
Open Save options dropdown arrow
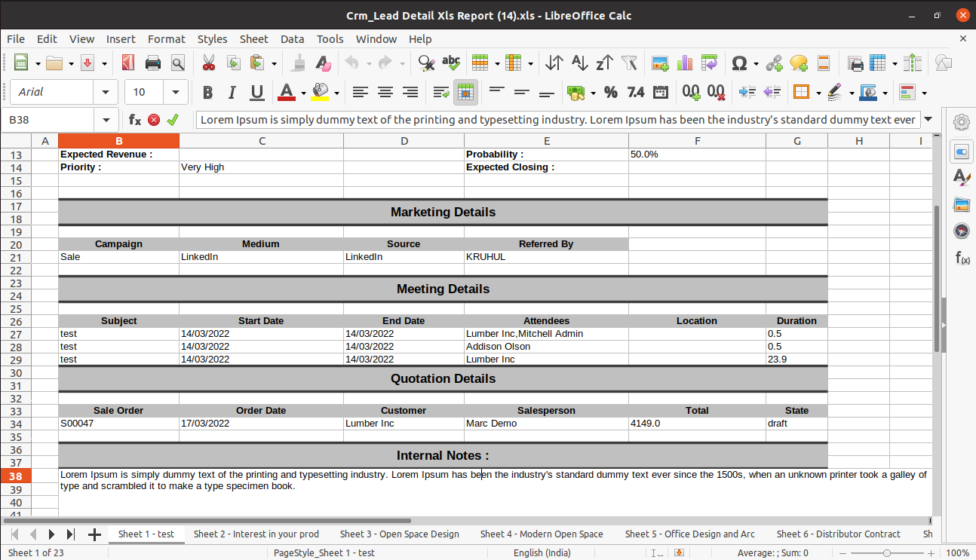tap(104, 64)
